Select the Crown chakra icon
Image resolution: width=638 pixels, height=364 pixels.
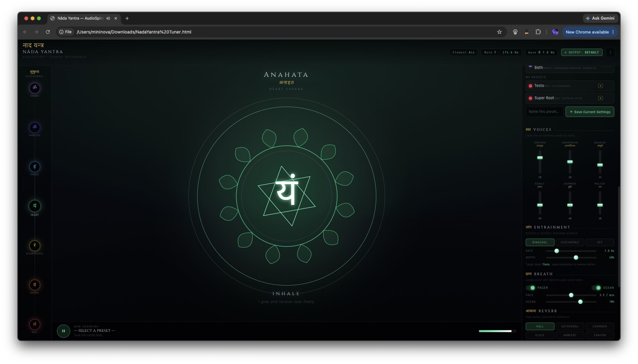tap(35, 88)
